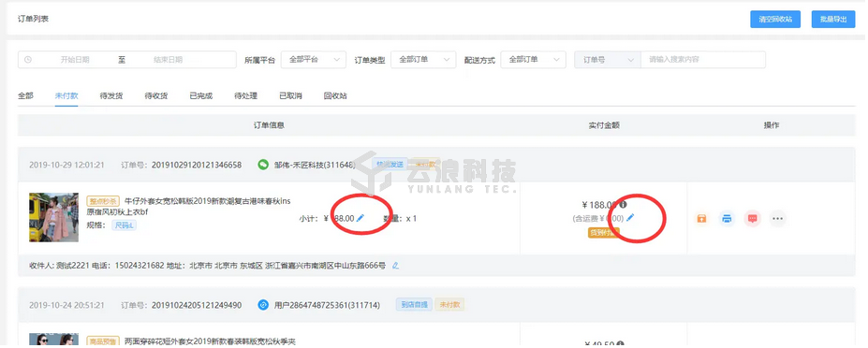This screenshot has width=868, height=348.
Task: Click the blue print order icon
Action: pos(727,219)
